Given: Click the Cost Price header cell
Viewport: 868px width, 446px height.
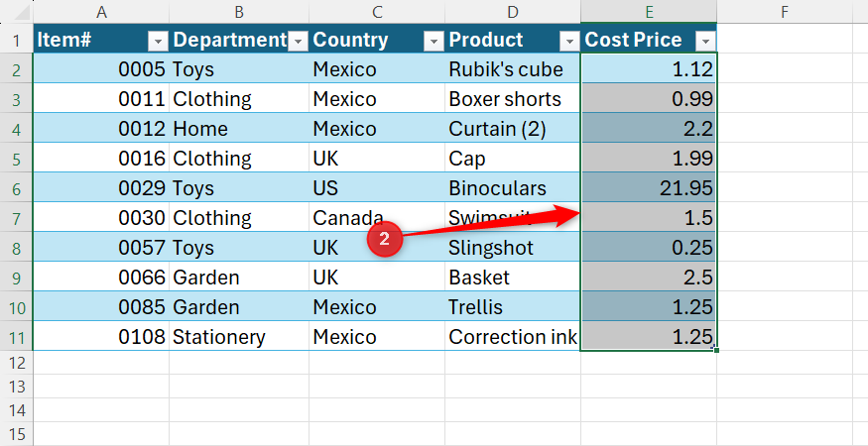Looking at the screenshot, I should [649, 39].
